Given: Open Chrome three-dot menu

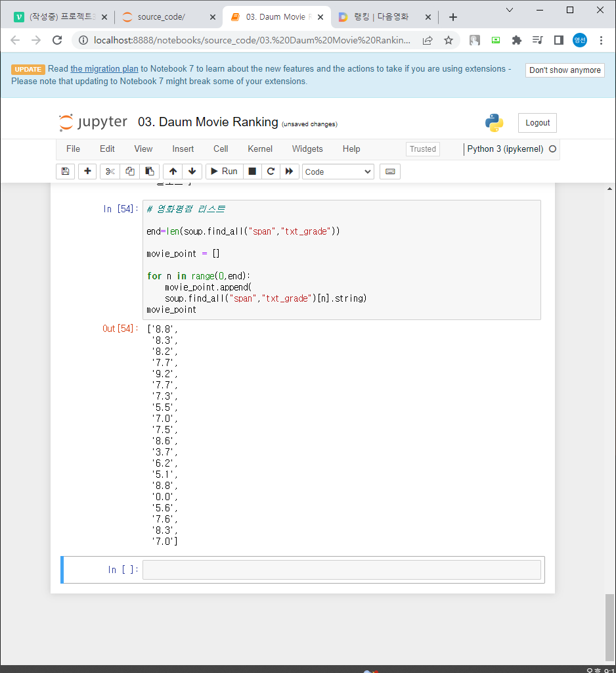Looking at the screenshot, I should [601, 40].
